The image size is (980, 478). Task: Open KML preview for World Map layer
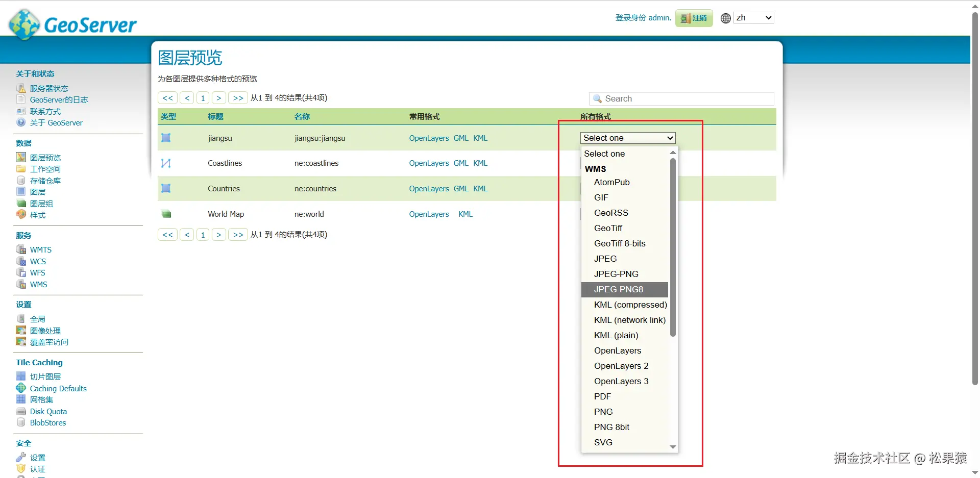[465, 214]
